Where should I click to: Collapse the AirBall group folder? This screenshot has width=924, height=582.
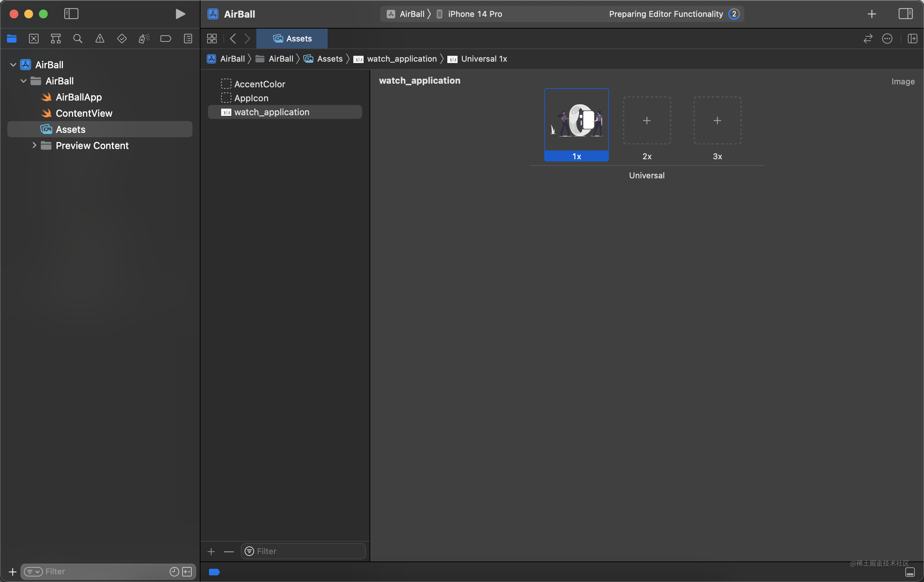(x=24, y=81)
